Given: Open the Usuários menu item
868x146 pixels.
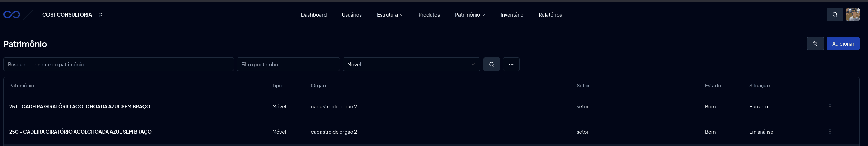Looking at the screenshot, I should click(x=351, y=14).
